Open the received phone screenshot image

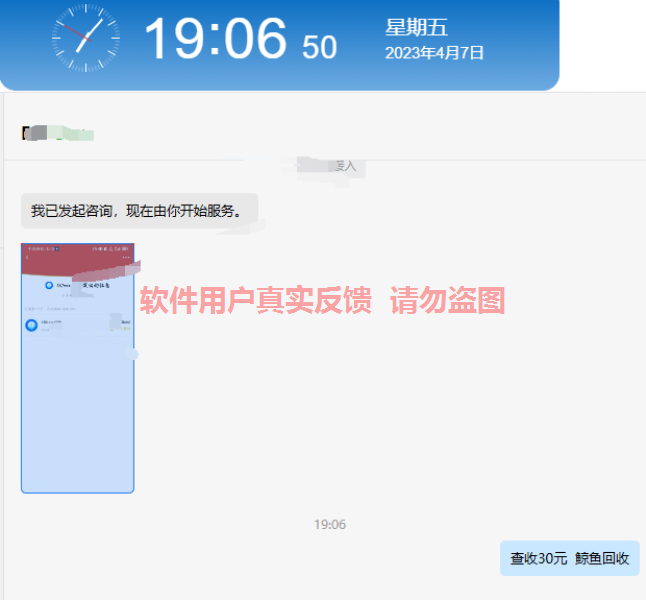(78, 400)
